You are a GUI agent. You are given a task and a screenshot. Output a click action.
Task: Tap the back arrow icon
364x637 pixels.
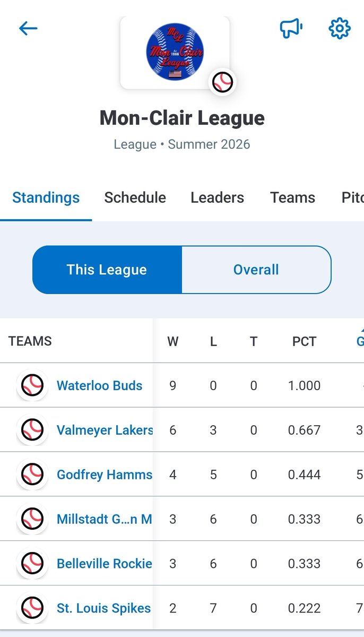tap(28, 28)
